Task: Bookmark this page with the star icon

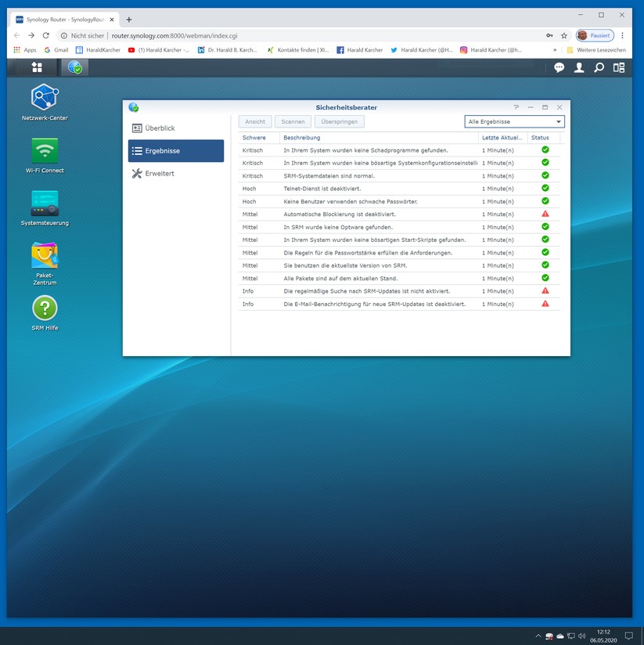Action: pos(563,35)
